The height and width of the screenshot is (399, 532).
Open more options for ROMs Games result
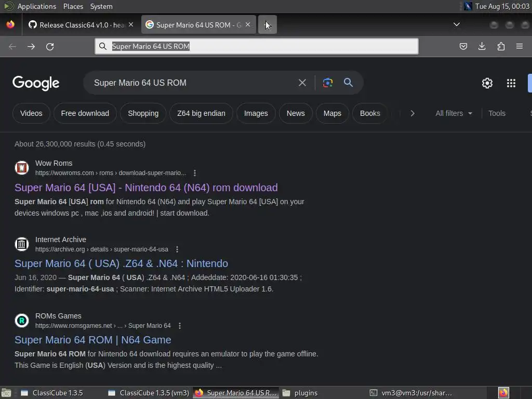(180, 326)
